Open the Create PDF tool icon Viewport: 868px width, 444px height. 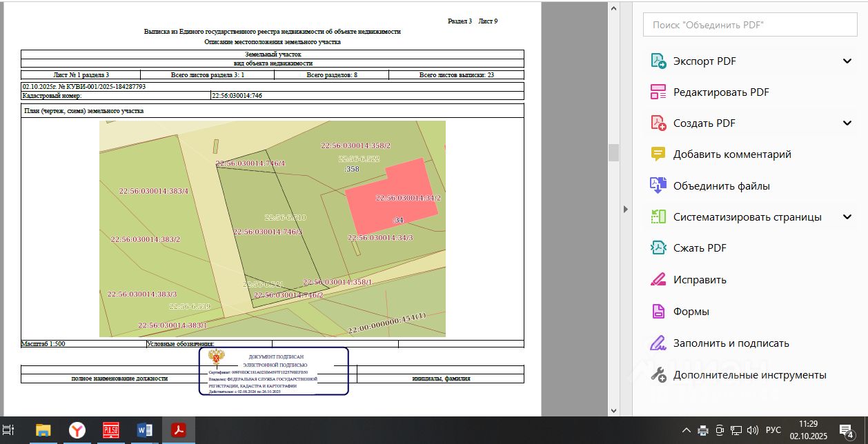tap(658, 123)
